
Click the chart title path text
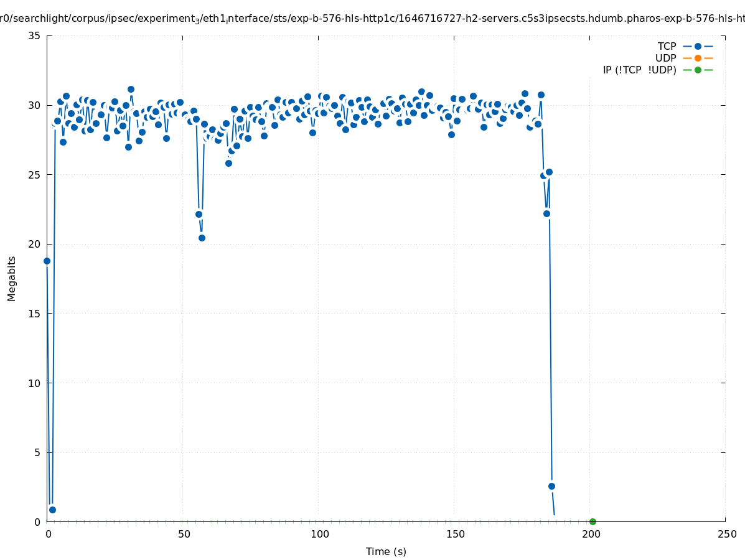pos(372,19)
